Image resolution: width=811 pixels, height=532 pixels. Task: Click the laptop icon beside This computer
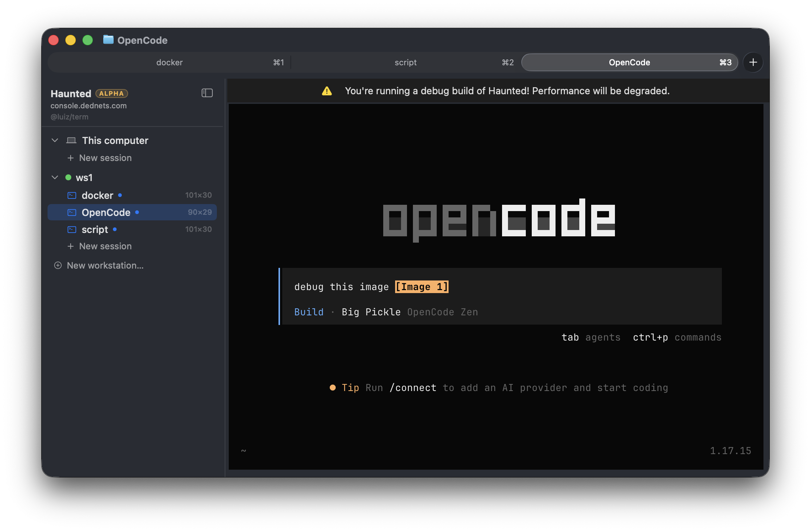point(71,140)
